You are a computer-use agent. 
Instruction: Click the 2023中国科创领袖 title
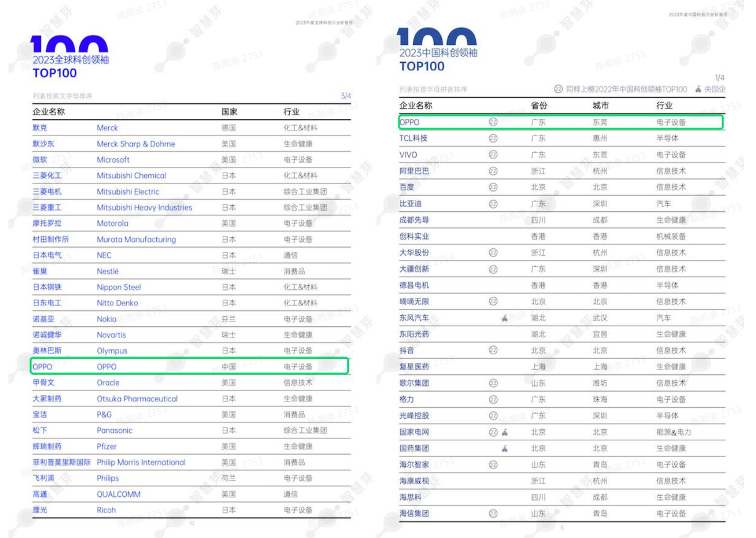pyautogui.click(x=438, y=53)
